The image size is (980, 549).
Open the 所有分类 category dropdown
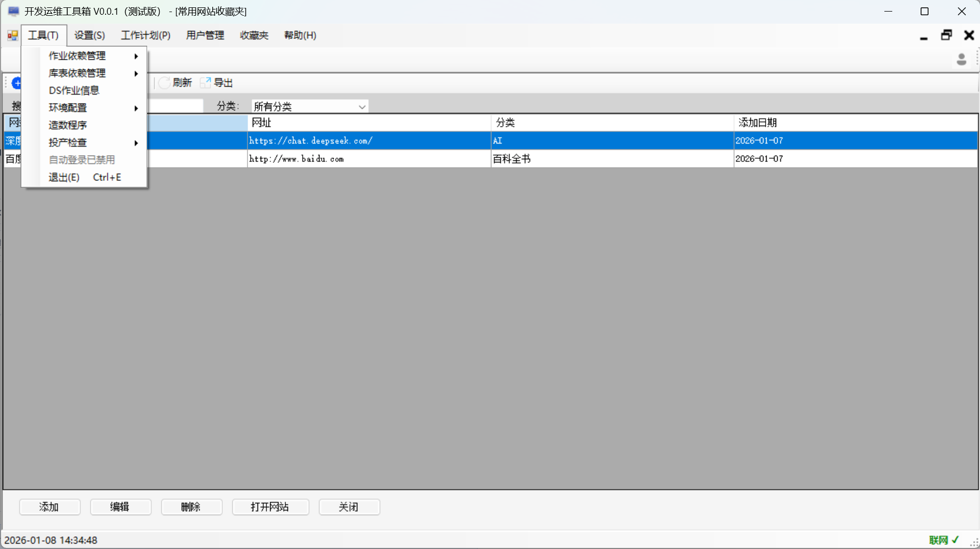coord(310,107)
